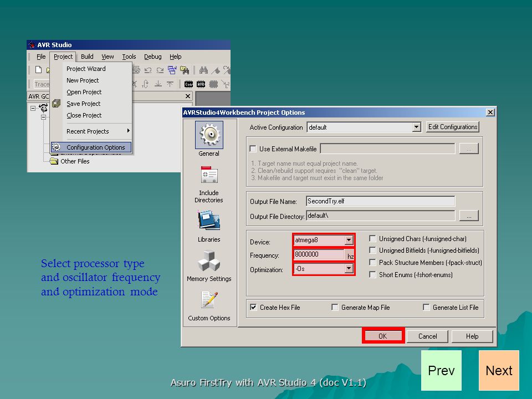The height and width of the screenshot is (399, 532).
Task: Open the Help menu
Action: coord(176,57)
